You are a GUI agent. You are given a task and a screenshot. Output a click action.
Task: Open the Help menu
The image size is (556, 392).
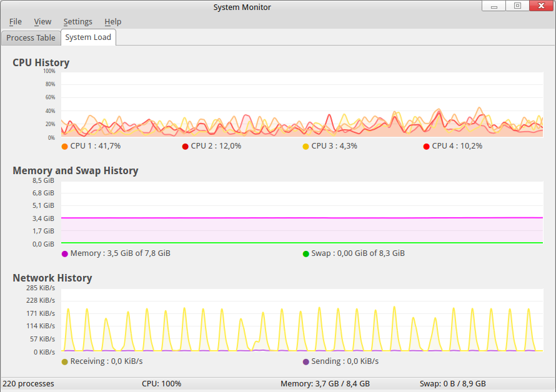113,22
